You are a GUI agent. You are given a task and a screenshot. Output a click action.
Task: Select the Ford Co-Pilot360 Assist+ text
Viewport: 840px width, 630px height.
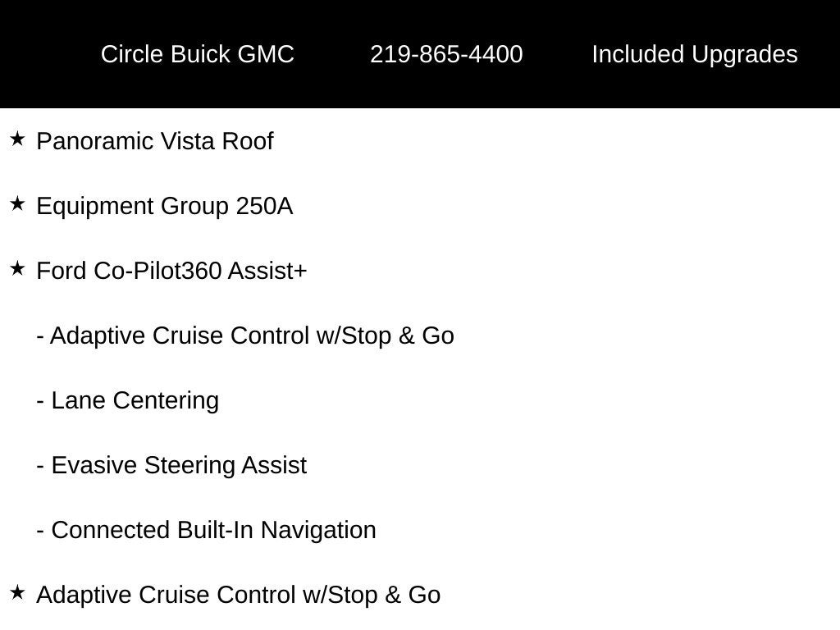pyautogui.click(x=171, y=271)
